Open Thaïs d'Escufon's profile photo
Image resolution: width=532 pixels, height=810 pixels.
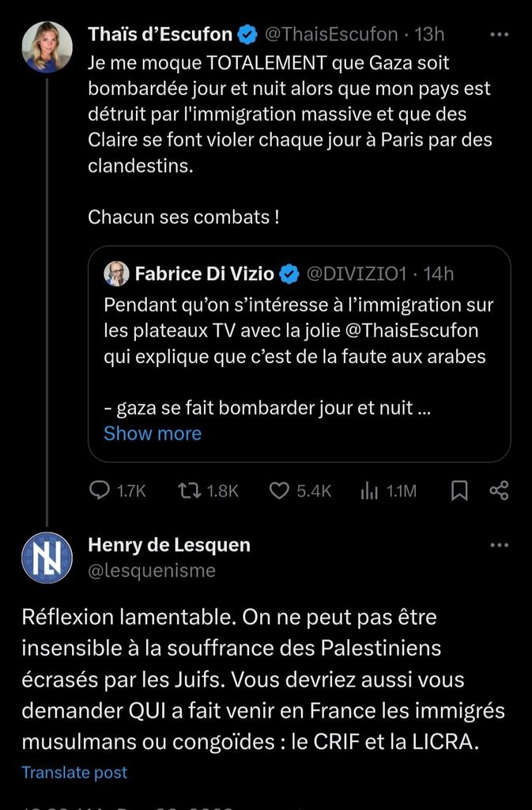47,47
